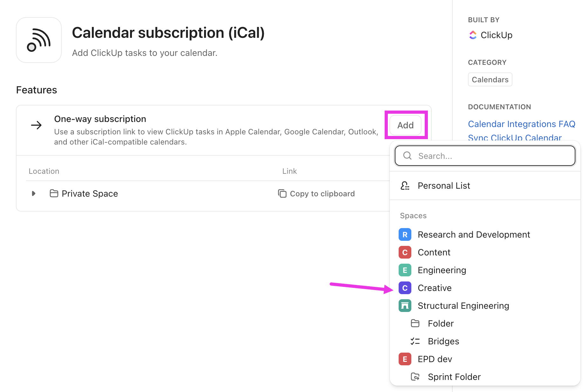Expand the Private Space row
The height and width of the screenshot is (392, 583).
click(x=33, y=193)
